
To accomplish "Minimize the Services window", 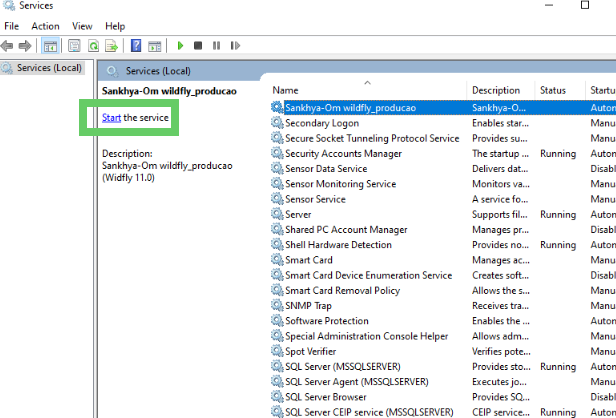I will click(x=549, y=5).
